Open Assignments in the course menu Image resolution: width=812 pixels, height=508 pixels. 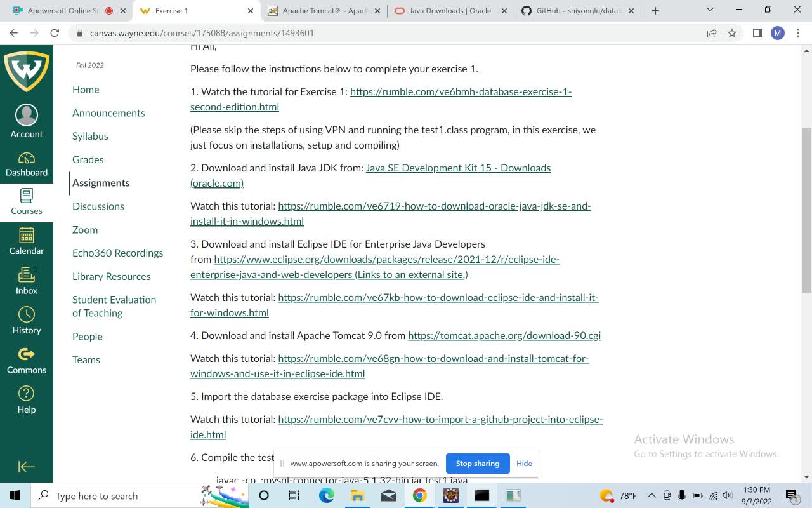101,183
